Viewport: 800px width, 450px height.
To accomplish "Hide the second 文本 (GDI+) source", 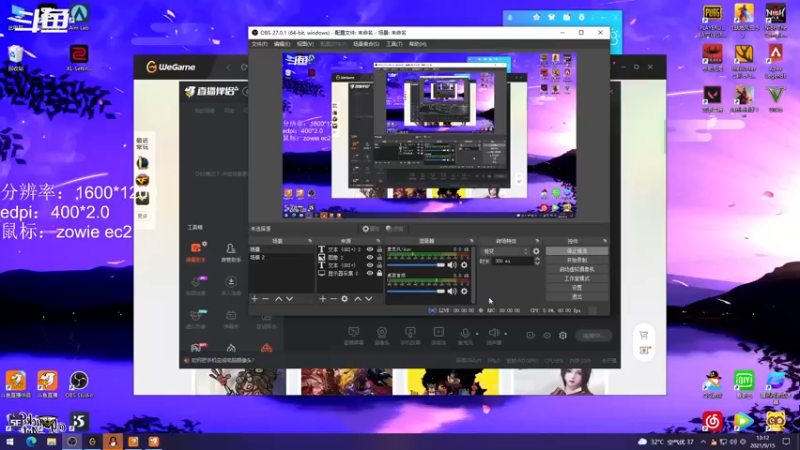I will pyautogui.click(x=370, y=265).
